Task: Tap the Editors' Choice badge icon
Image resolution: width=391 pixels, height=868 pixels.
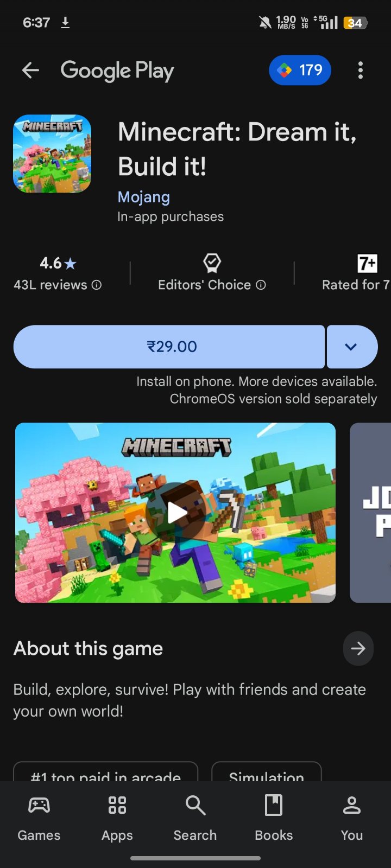Action: pyautogui.click(x=212, y=263)
